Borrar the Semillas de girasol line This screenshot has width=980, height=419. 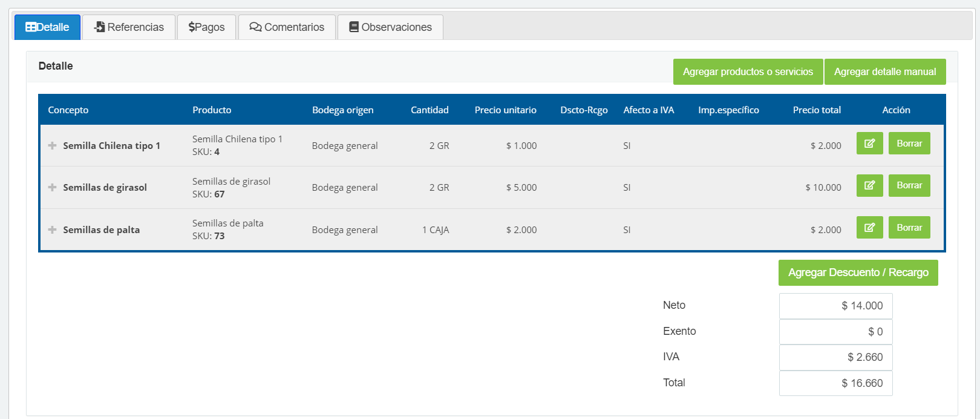click(909, 185)
